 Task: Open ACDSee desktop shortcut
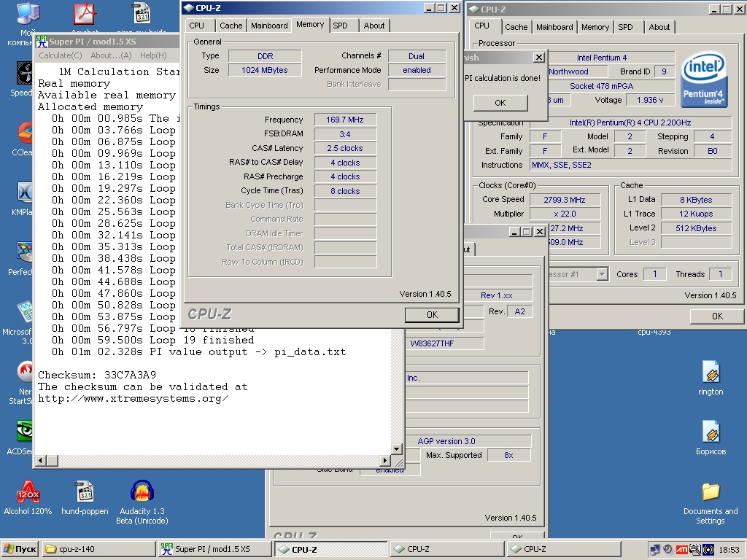click(25, 432)
